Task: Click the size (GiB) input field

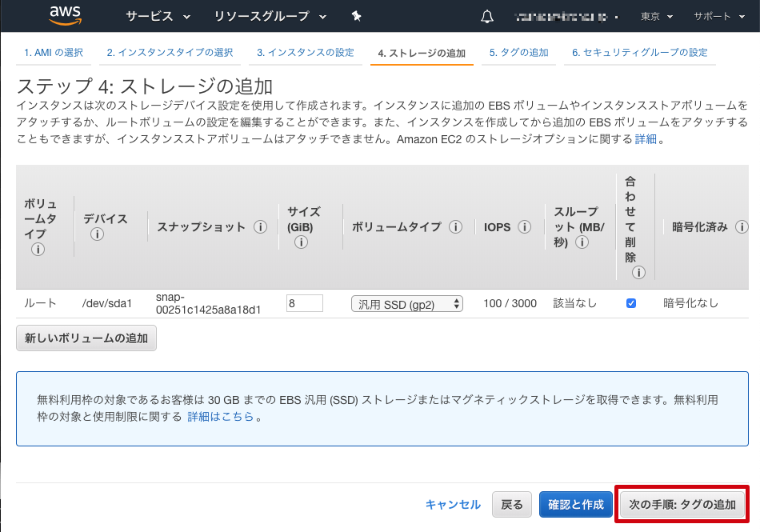Action: click(x=304, y=303)
